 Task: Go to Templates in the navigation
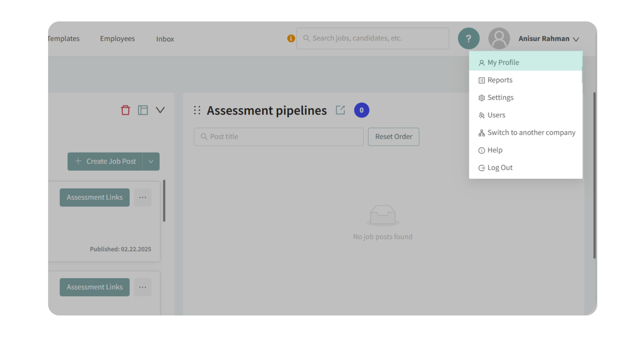coord(64,39)
